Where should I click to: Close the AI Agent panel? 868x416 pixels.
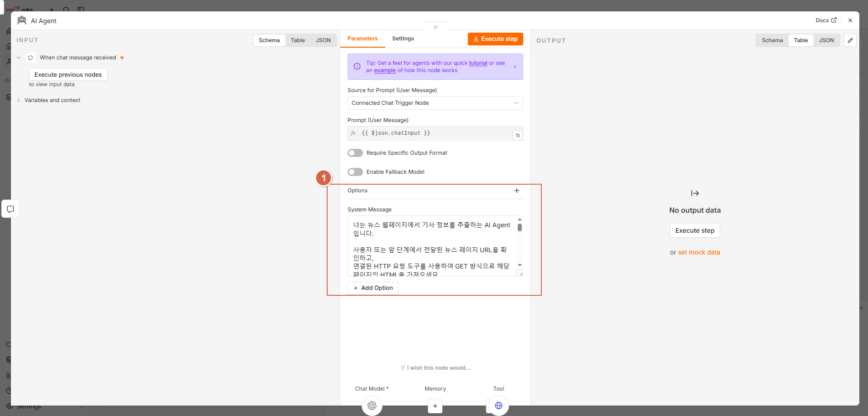850,20
